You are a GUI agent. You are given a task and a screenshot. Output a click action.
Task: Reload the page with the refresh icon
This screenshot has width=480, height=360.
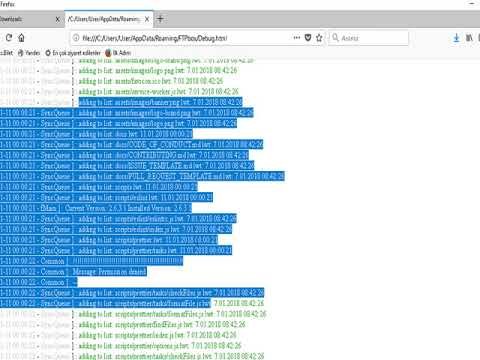[9, 38]
